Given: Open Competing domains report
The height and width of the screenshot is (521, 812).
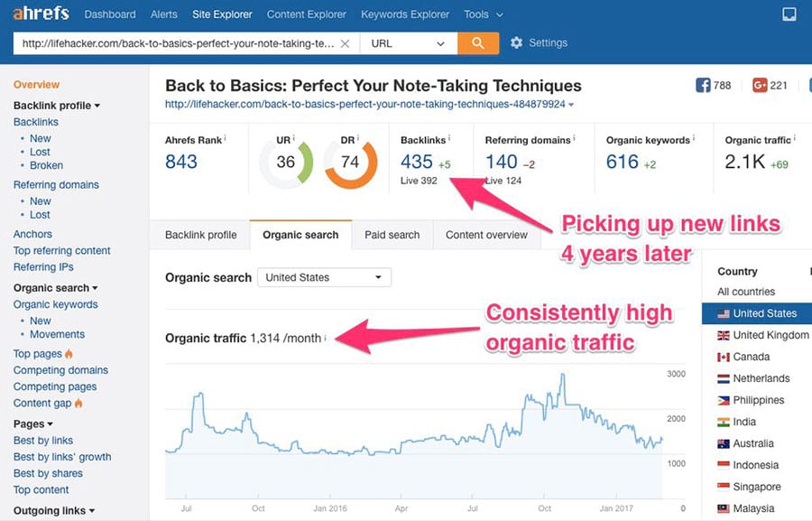Looking at the screenshot, I should pos(60,370).
